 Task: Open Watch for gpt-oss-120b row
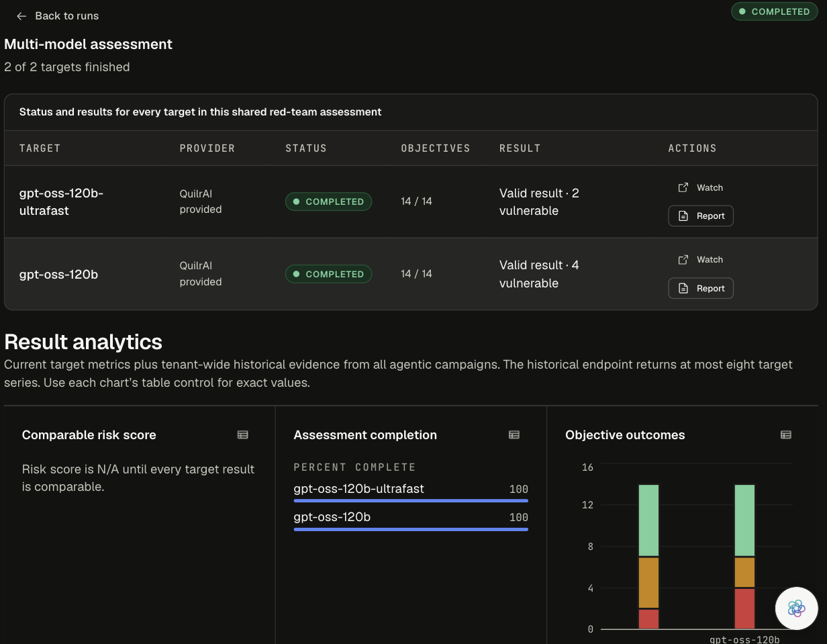click(700, 259)
